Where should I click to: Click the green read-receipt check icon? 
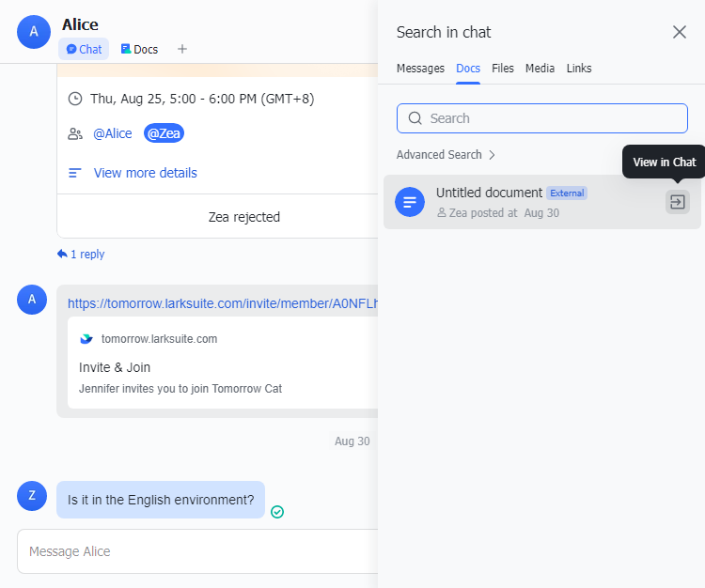coord(277,512)
